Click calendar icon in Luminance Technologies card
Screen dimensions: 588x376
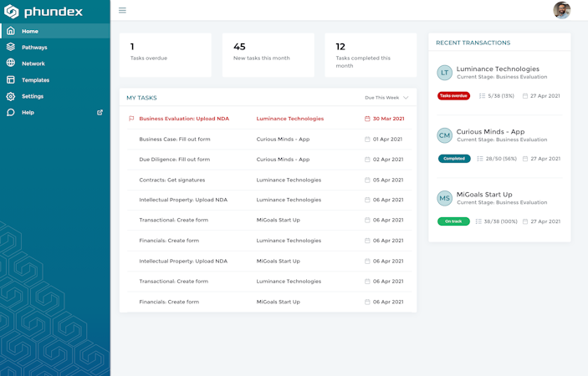[x=525, y=96]
